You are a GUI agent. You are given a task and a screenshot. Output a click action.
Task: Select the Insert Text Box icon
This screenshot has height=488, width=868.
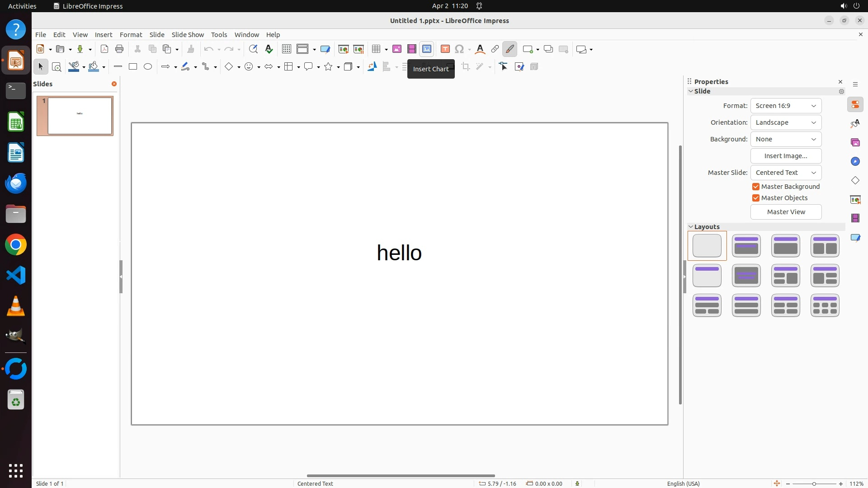(x=445, y=49)
